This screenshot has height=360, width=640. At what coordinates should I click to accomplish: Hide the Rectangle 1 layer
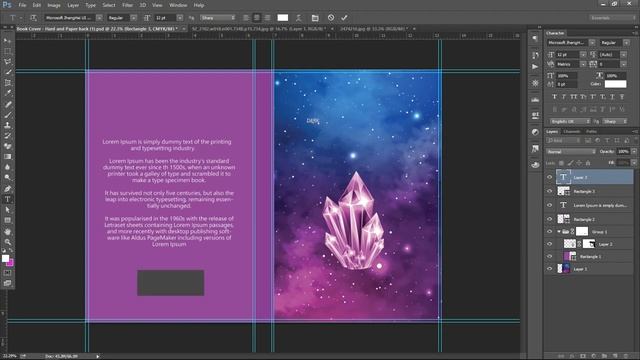[x=549, y=256]
